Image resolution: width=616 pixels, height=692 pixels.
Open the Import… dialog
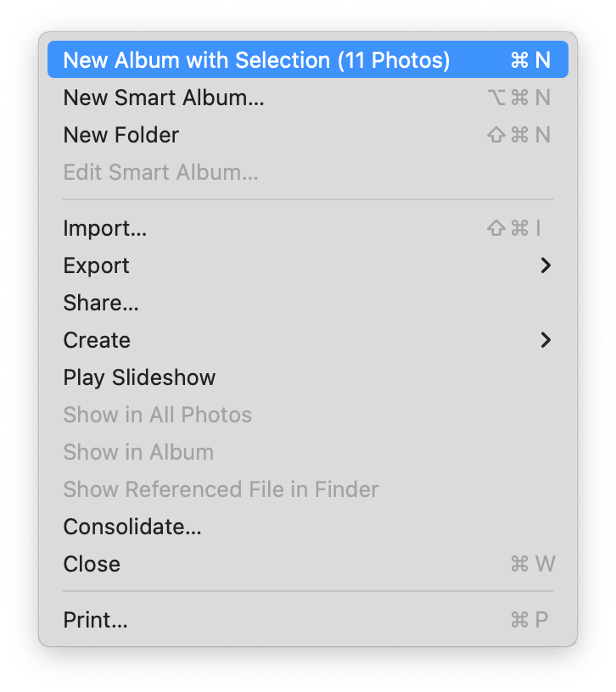[x=105, y=228]
